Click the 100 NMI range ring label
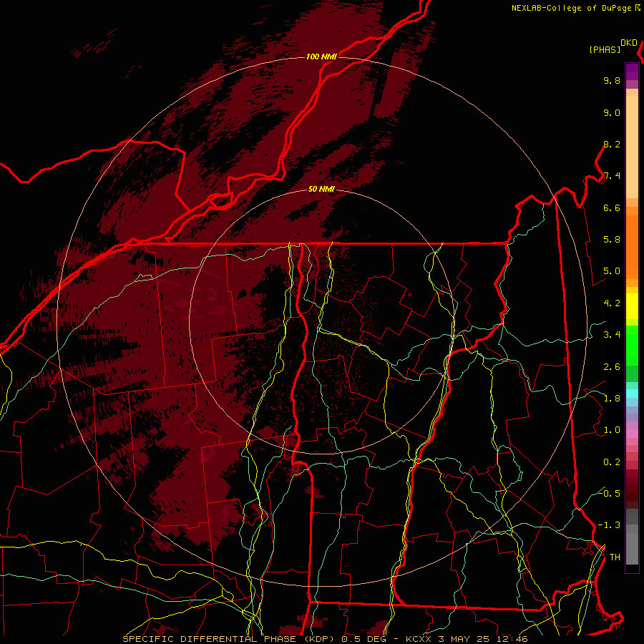644x644 pixels. (x=321, y=57)
